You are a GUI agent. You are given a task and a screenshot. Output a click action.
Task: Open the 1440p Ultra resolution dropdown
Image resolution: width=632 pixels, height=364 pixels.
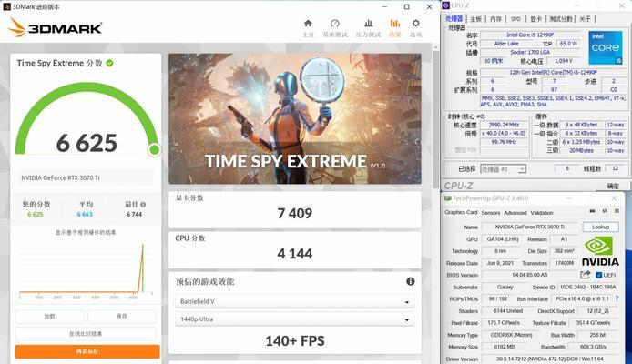[x=295, y=318]
